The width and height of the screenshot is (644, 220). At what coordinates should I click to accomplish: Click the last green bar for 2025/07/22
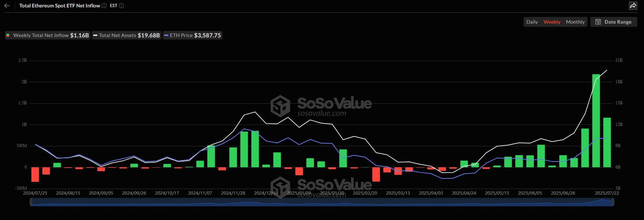pos(607,142)
